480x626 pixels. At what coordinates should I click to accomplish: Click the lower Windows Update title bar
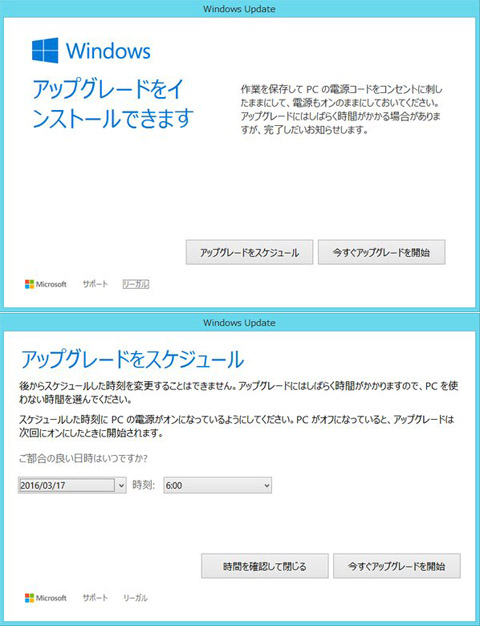pyautogui.click(x=240, y=322)
